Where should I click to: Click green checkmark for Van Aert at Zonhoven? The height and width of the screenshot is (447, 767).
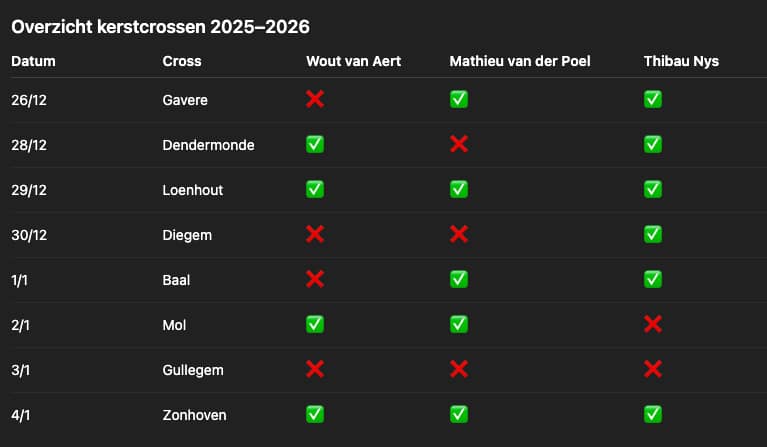pos(315,414)
